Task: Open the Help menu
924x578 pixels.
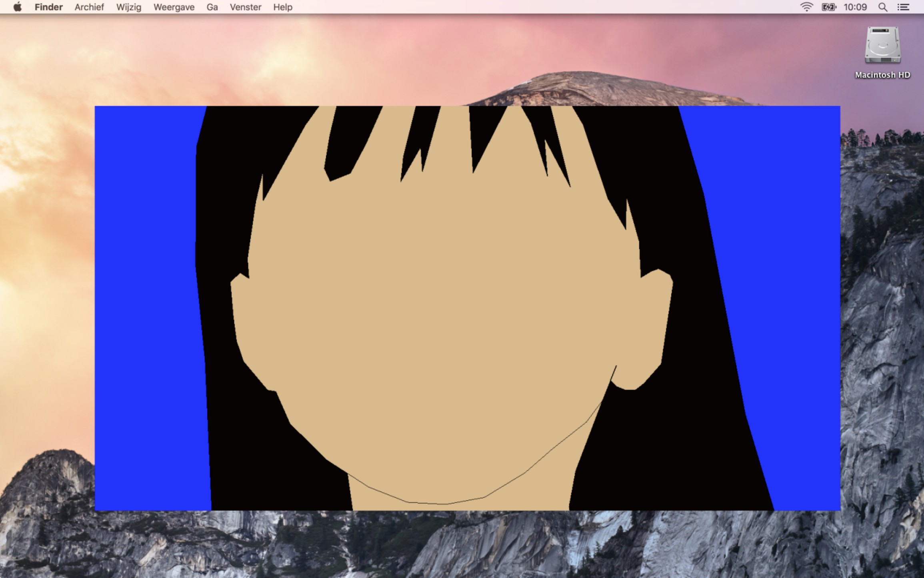Action: click(282, 7)
